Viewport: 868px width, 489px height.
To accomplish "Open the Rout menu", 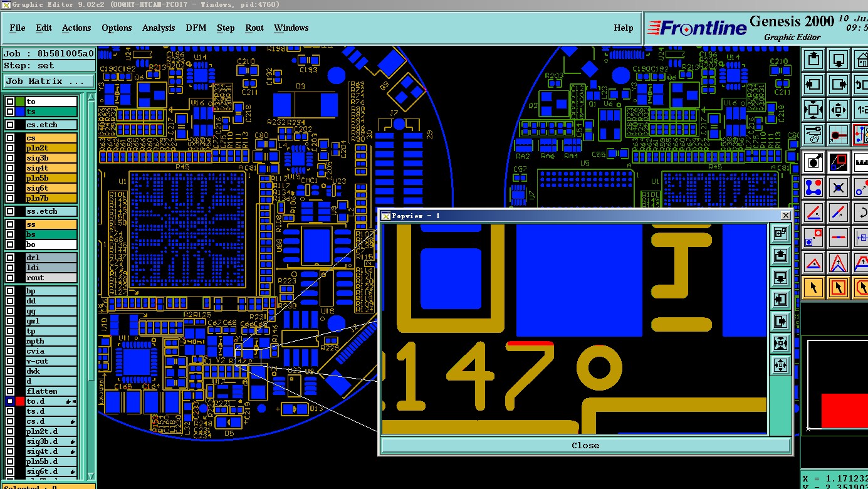I will [x=254, y=28].
